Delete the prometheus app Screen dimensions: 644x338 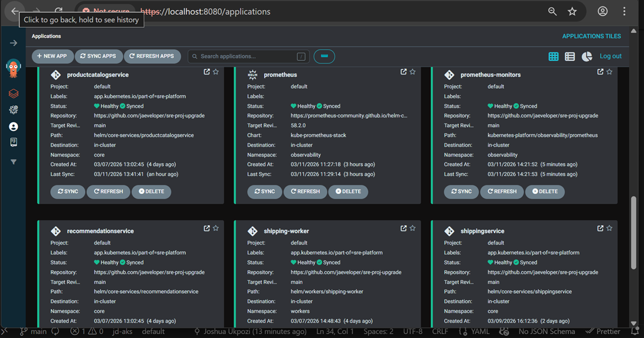(348, 191)
